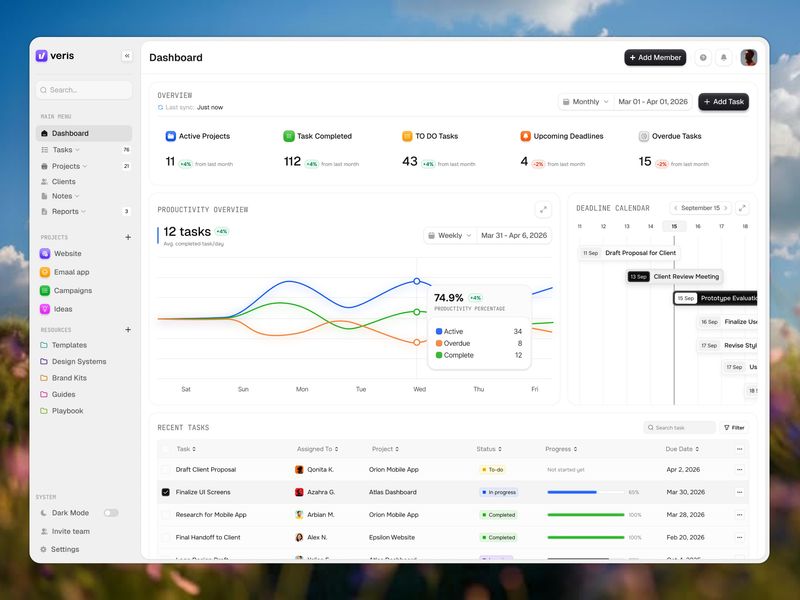Select all tasks with header checkbox
The width and height of the screenshot is (800, 600).
coord(165,449)
